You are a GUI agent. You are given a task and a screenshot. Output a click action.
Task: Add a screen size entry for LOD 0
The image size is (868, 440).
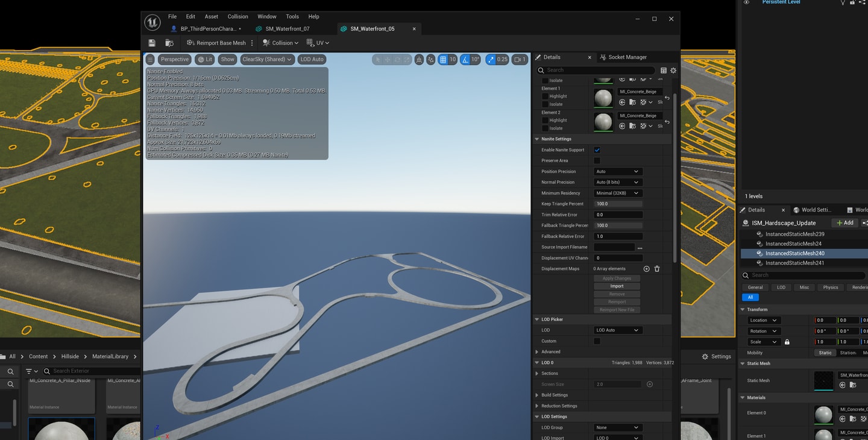(650, 384)
